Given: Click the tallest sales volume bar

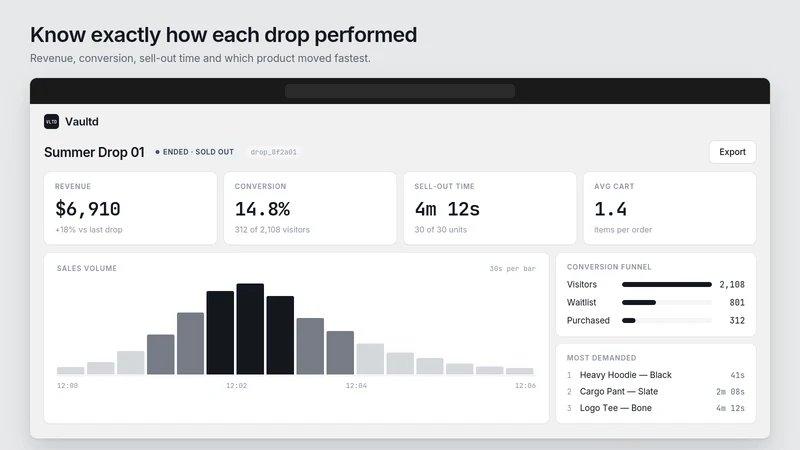Looking at the screenshot, I should click(x=250, y=329).
